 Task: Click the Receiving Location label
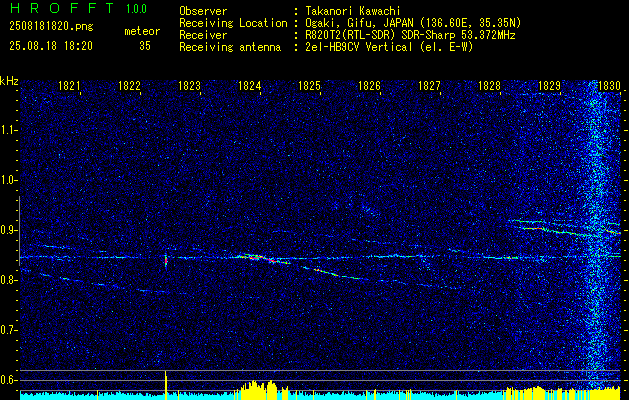click(x=233, y=23)
